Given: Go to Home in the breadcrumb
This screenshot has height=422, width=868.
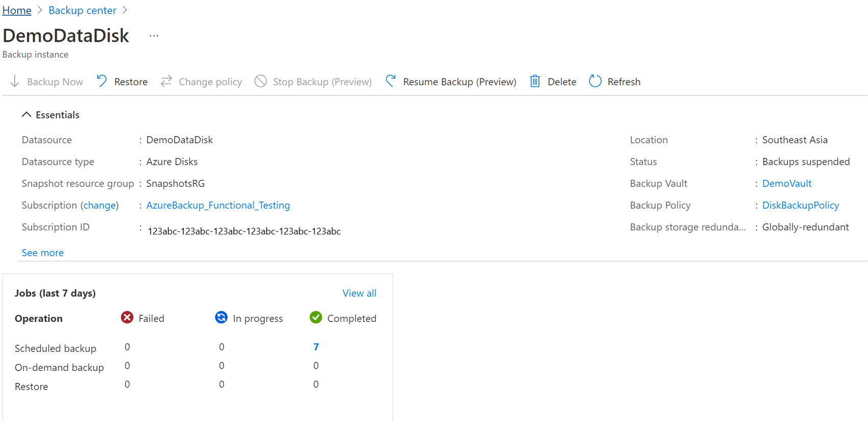Looking at the screenshot, I should (17, 10).
